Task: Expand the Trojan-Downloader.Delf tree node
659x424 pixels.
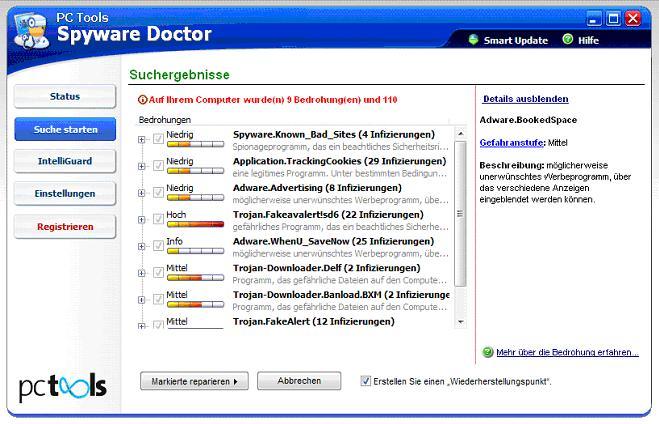Action: click(x=142, y=273)
